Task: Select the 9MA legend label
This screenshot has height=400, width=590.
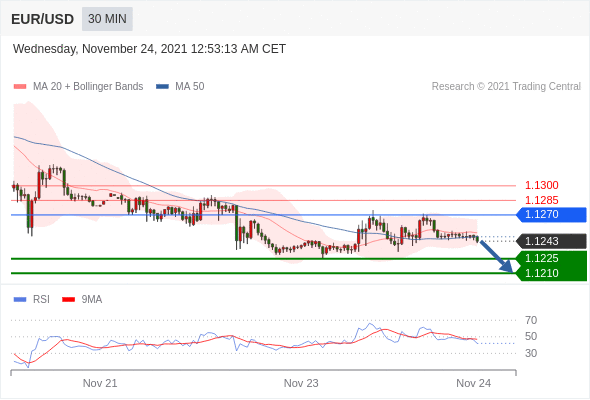Action: tap(92, 300)
